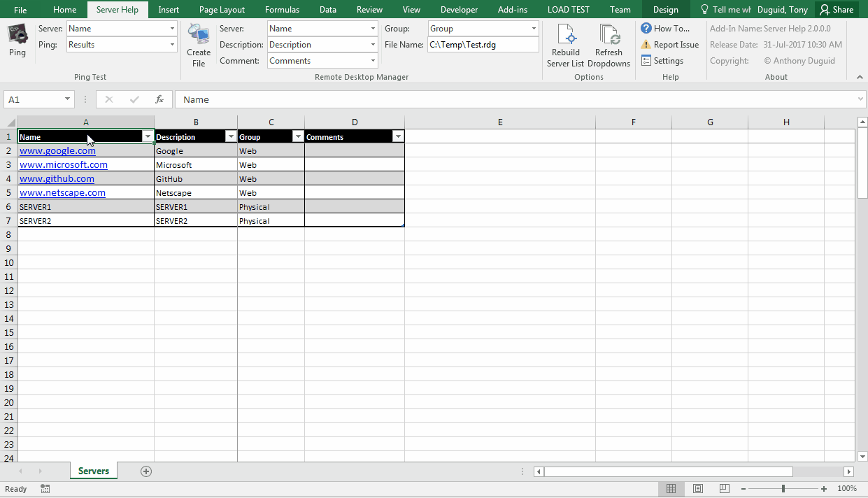
Task: Open Remote Desktop Manager Server dropdown
Action: pyautogui.click(x=373, y=29)
